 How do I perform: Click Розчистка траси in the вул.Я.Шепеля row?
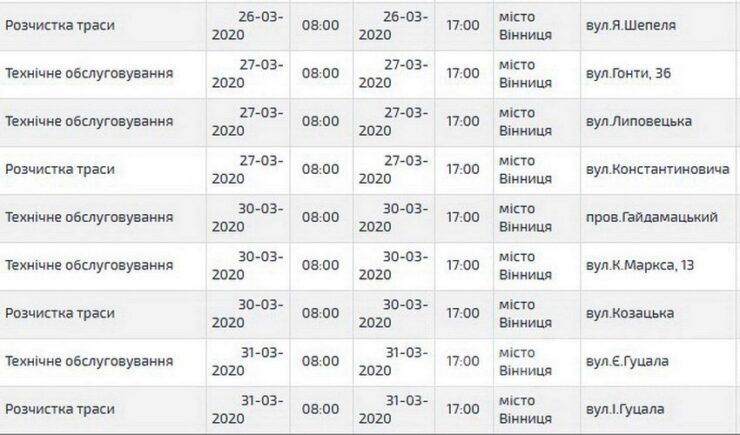click(60, 25)
